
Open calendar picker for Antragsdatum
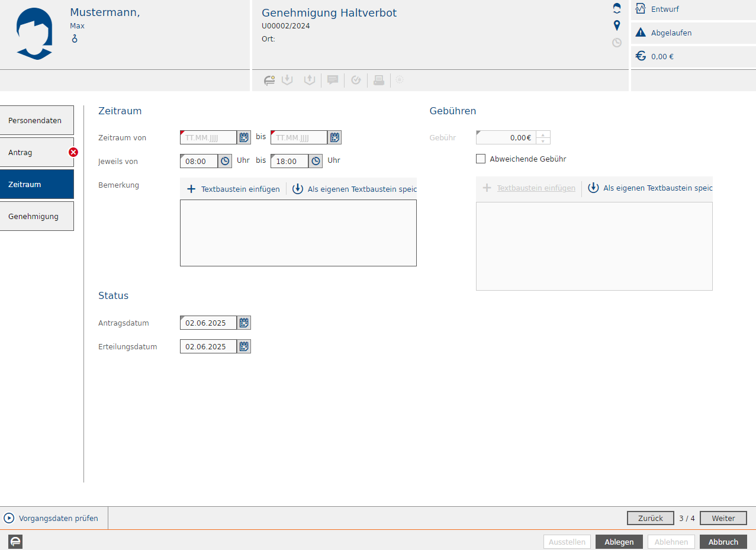click(x=244, y=323)
